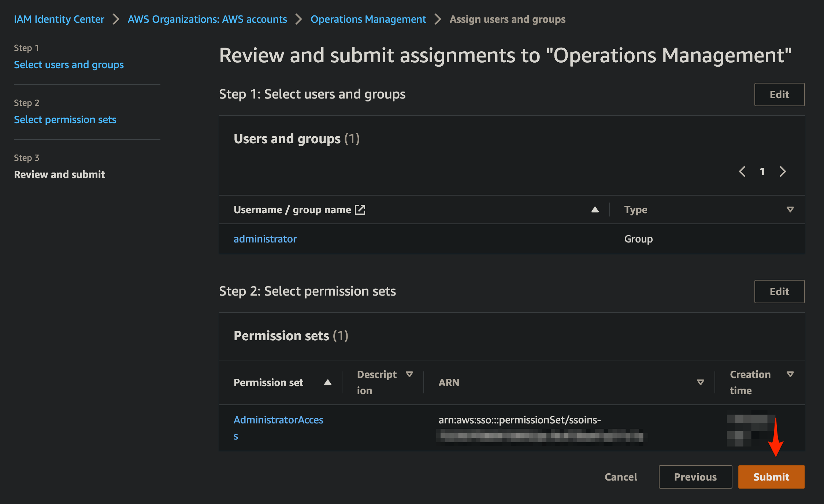Jump to Step 1 Select users and groups

pyautogui.click(x=69, y=64)
